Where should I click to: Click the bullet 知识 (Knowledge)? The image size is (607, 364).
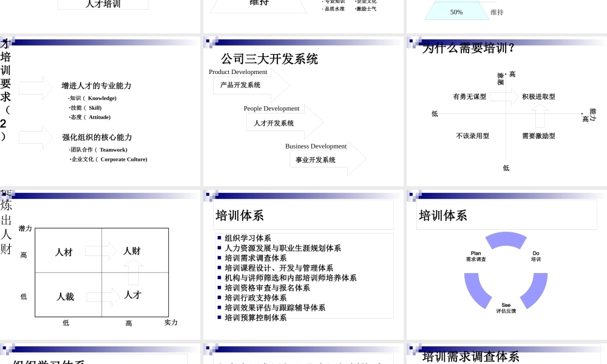[92, 98]
